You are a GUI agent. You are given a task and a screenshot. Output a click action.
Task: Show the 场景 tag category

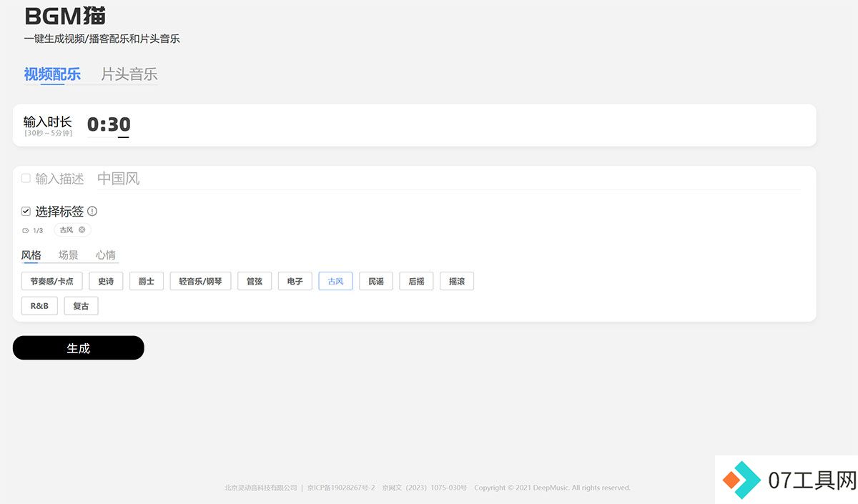(69, 255)
